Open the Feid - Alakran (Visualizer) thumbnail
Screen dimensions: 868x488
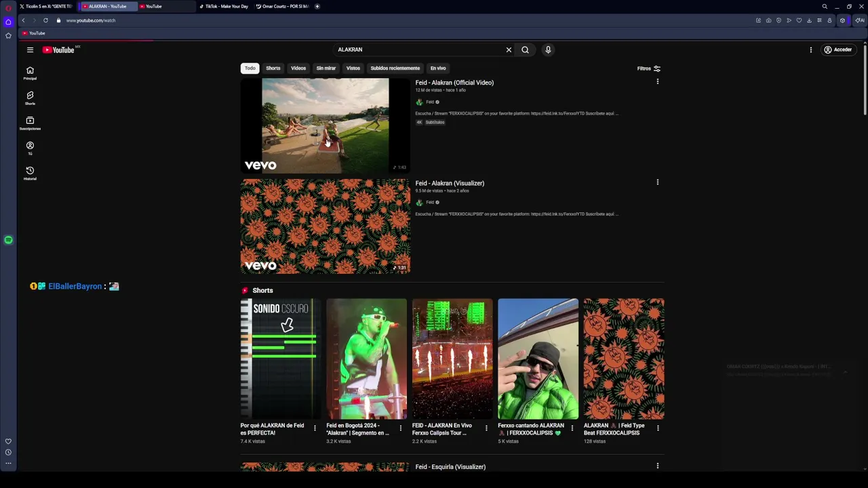coord(325,226)
